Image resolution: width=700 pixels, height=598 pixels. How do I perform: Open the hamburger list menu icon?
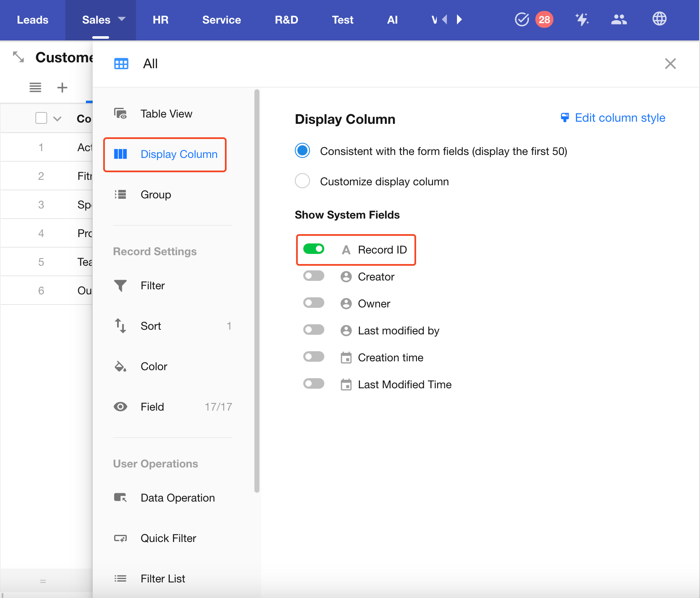pyautogui.click(x=35, y=88)
